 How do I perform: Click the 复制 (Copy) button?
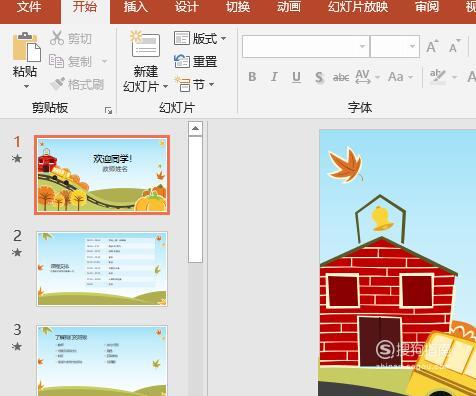(71, 61)
